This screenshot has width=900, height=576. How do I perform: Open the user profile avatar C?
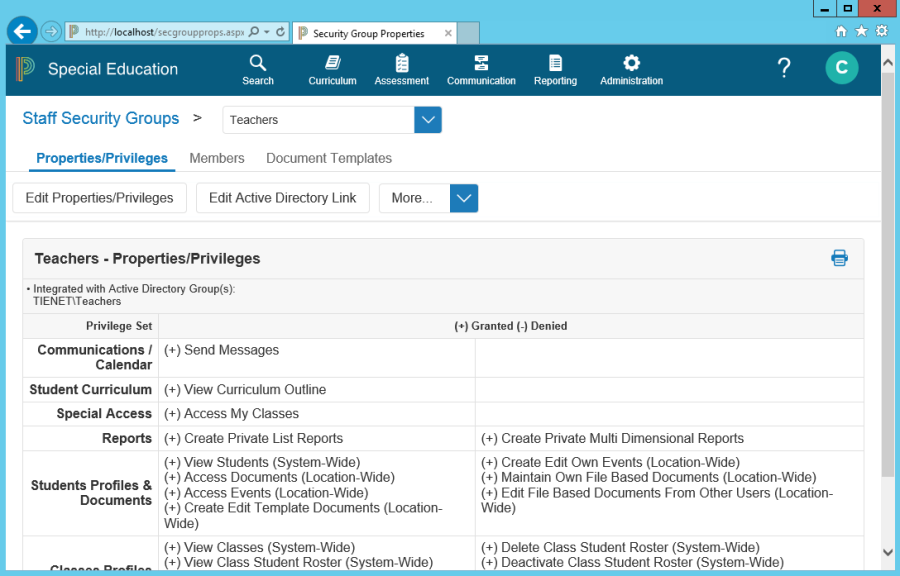pyautogui.click(x=841, y=68)
